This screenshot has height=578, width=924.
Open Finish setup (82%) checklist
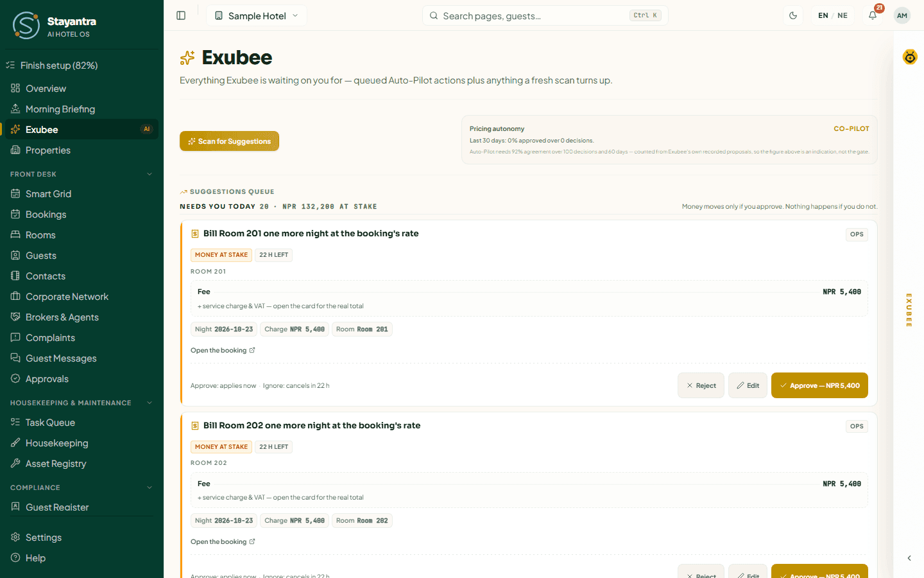click(81, 66)
